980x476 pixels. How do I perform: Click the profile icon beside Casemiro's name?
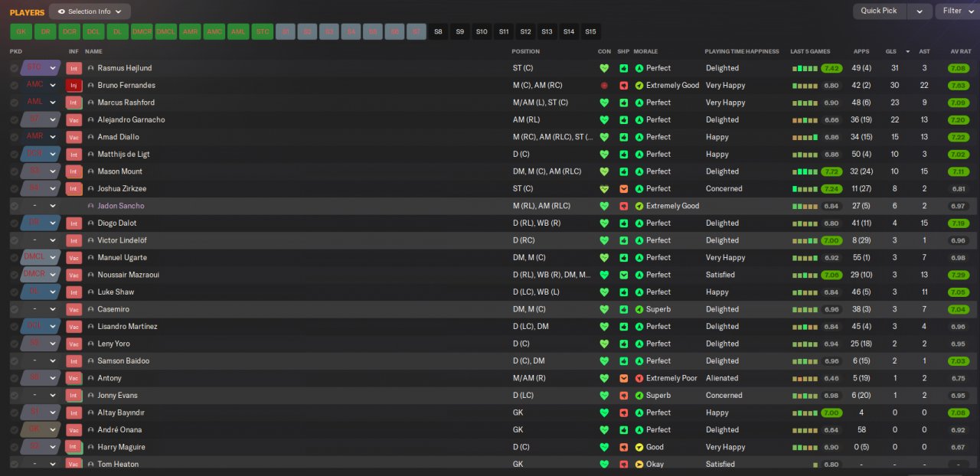(91, 309)
